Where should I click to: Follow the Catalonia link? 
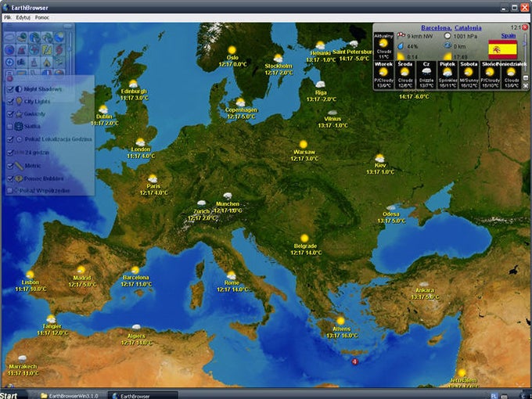468,28
